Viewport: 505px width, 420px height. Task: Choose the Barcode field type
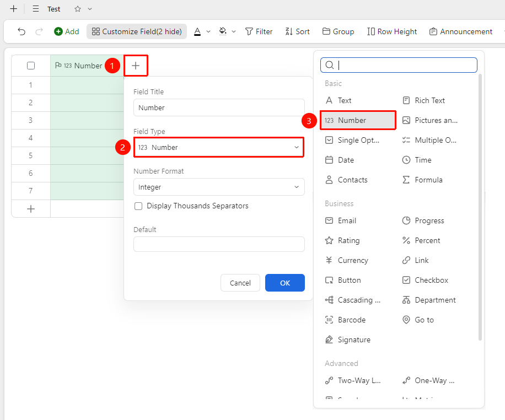(345, 320)
